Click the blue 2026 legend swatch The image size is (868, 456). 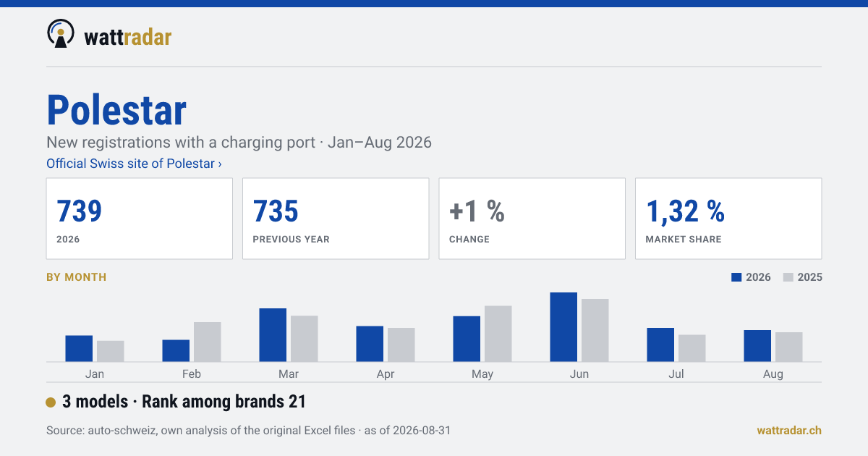[x=737, y=277]
